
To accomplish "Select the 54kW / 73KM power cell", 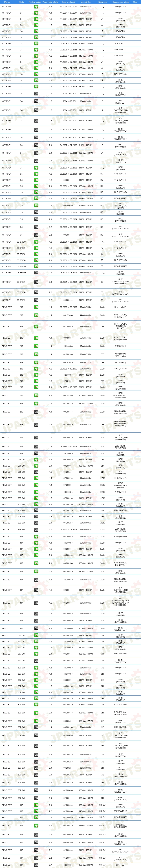I will tap(85, 363).
